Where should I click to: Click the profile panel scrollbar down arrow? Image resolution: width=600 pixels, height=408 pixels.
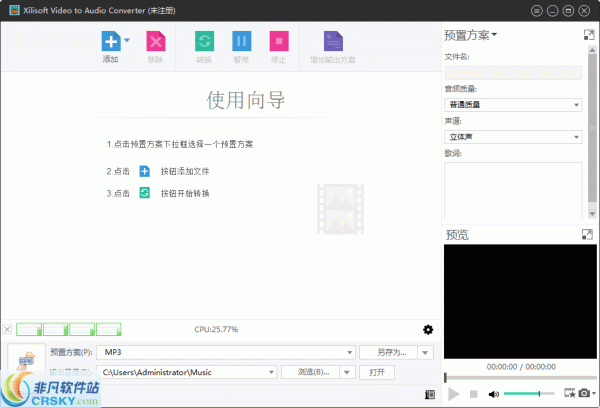click(592, 214)
